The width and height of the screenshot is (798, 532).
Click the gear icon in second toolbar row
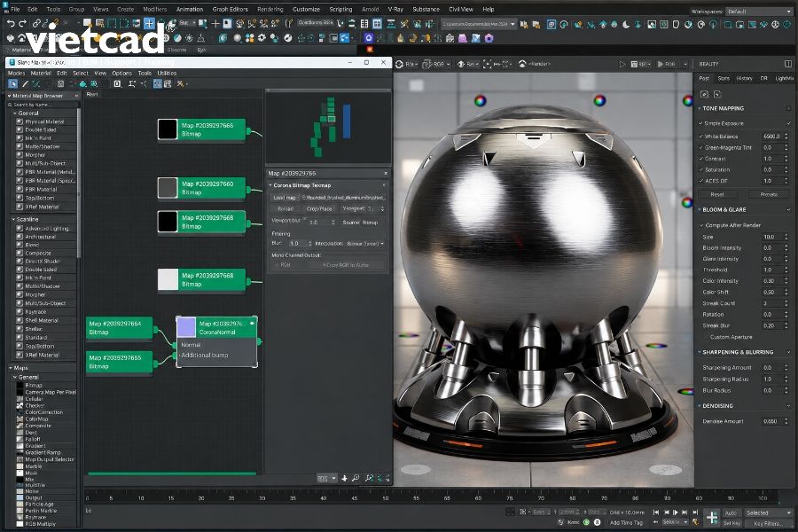[262, 38]
